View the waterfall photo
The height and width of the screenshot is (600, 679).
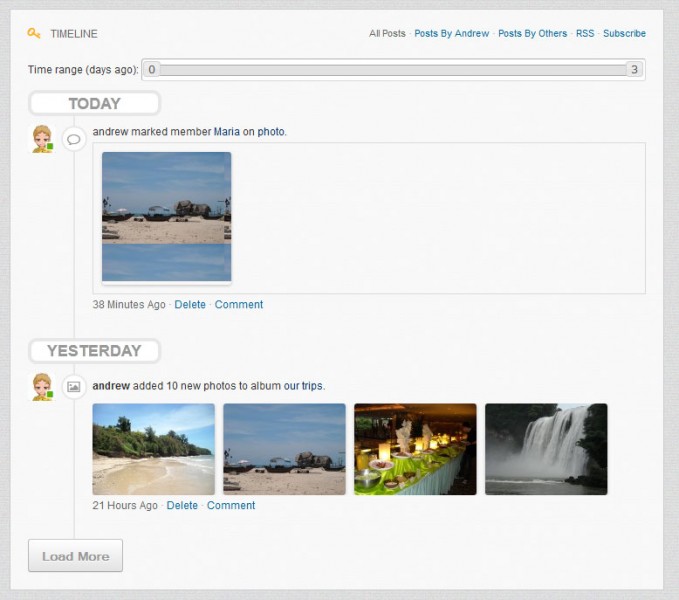click(x=546, y=449)
